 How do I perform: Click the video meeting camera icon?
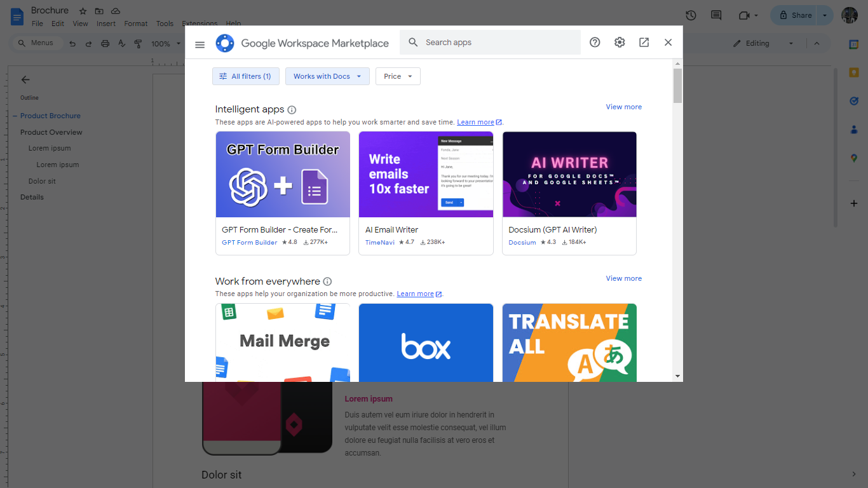(x=744, y=15)
